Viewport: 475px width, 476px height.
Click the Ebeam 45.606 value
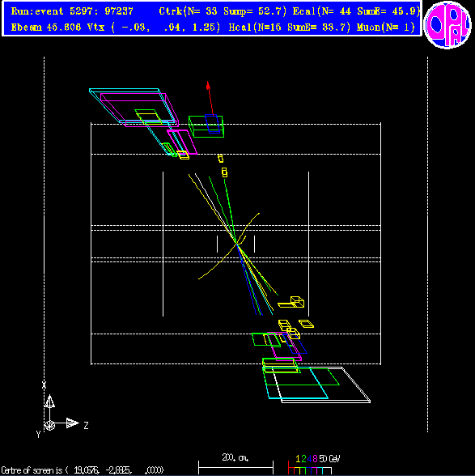[46, 28]
